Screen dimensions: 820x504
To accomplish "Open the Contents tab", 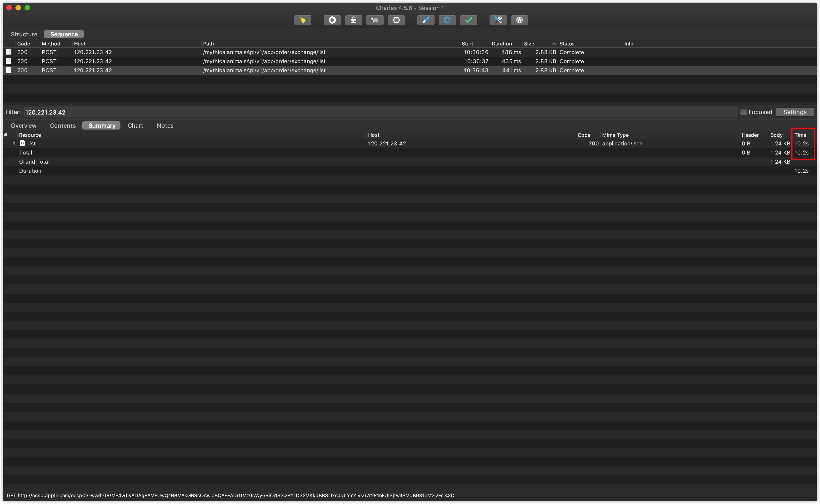I will point(63,126).
